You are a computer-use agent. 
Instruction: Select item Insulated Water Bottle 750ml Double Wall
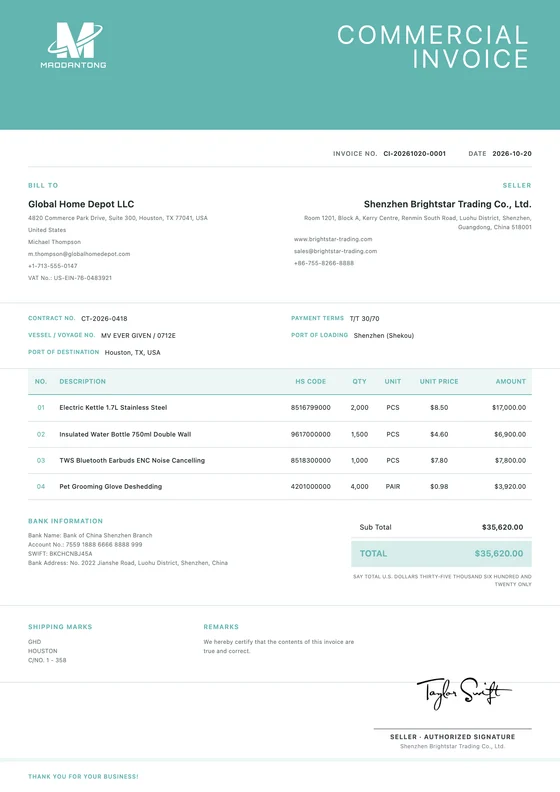tap(125, 434)
